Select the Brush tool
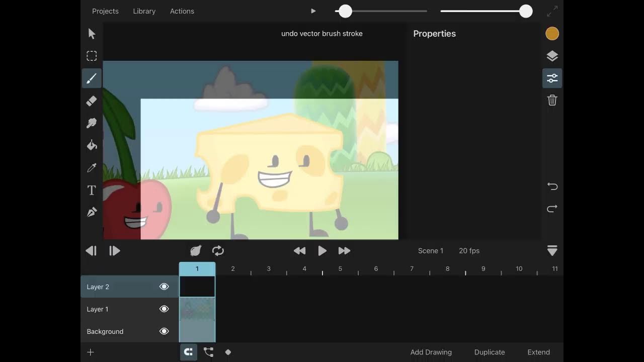Screen dimensions: 644x362 click(x=92, y=78)
